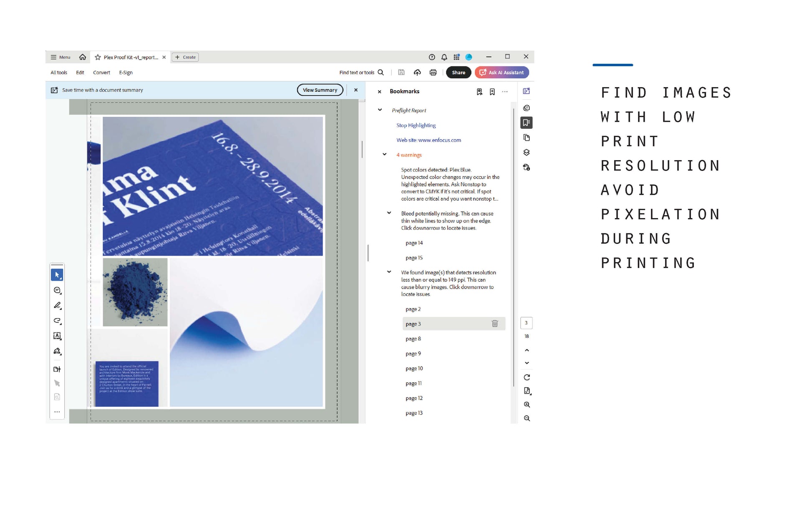Go to page 15 bookmark
The height and width of the screenshot is (507, 812).
[414, 258]
